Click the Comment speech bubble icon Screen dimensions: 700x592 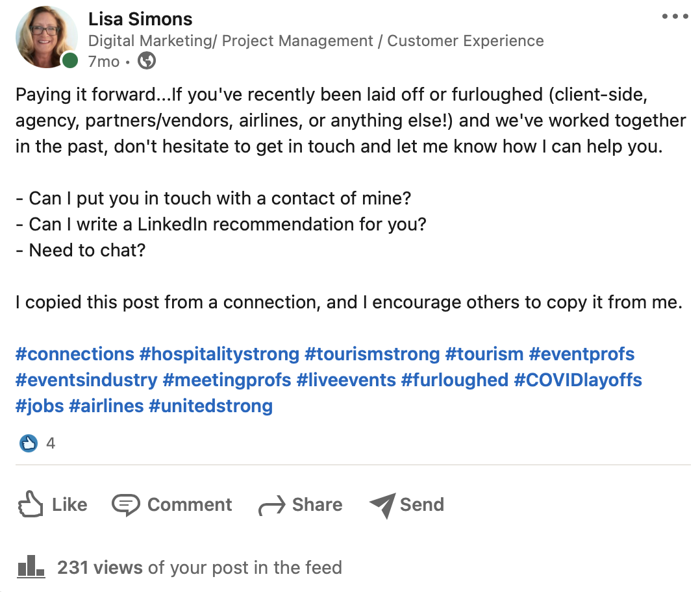click(125, 505)
